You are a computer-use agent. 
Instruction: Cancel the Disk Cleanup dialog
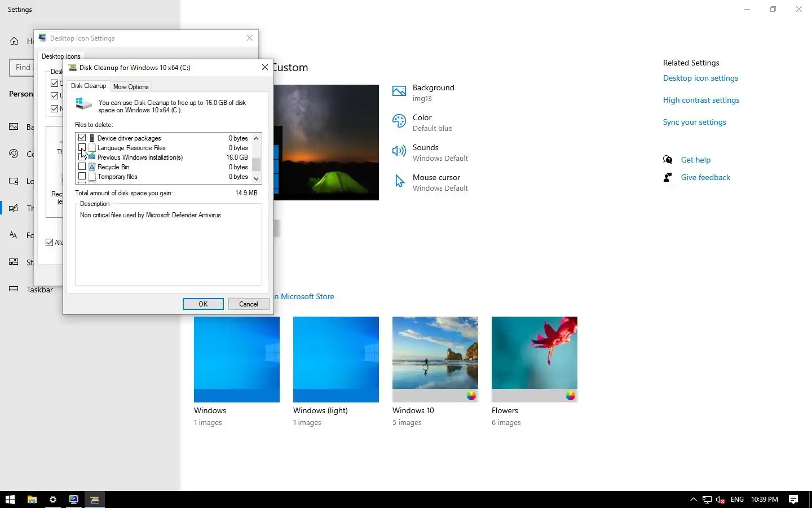249,304
